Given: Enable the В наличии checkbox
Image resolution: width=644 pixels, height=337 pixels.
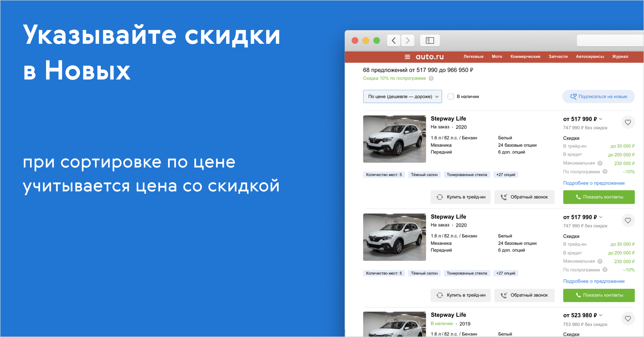Looking at the screenshot, I should point(451,97).
